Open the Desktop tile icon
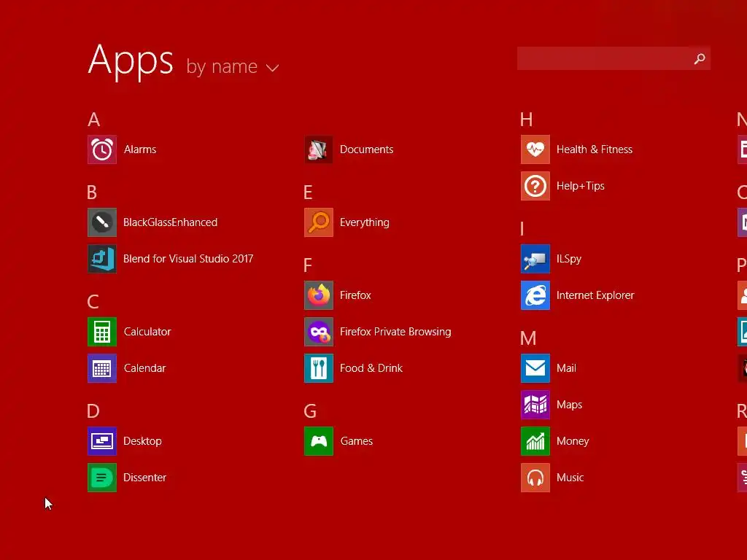This screenshot has width=747, height=560. pyautogui.click(x=102, y=441)
